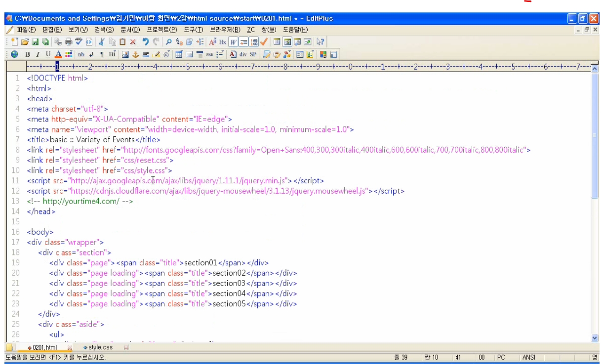Save the document with floppy disk icon
Viewport: 602px width, 364px height.
35,42
